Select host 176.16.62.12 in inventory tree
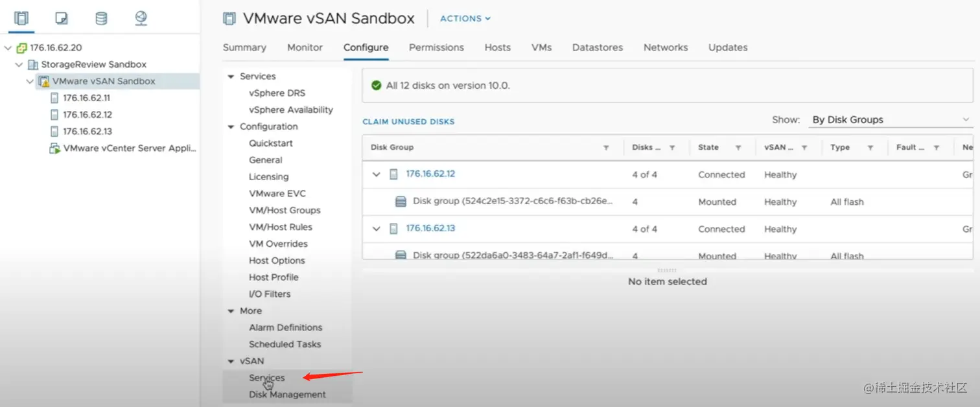Screen dimensions: 980x407 pos(87,115)
